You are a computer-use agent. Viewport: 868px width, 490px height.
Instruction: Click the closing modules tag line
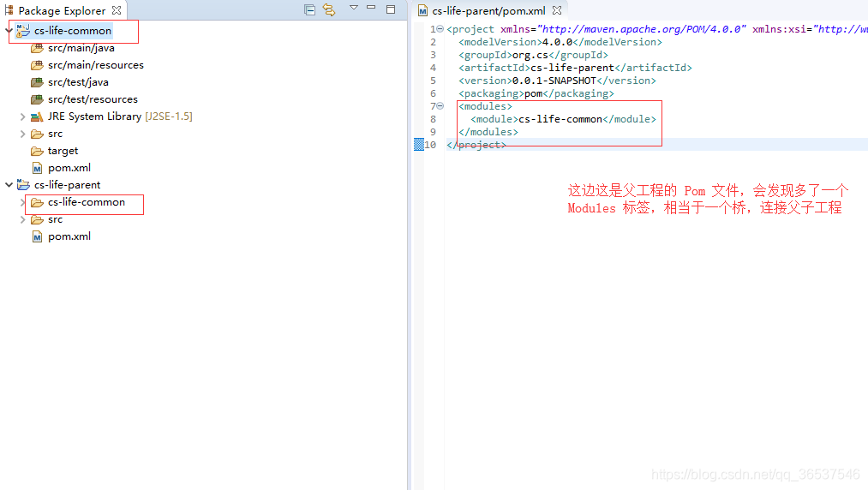tap(488, 132)
